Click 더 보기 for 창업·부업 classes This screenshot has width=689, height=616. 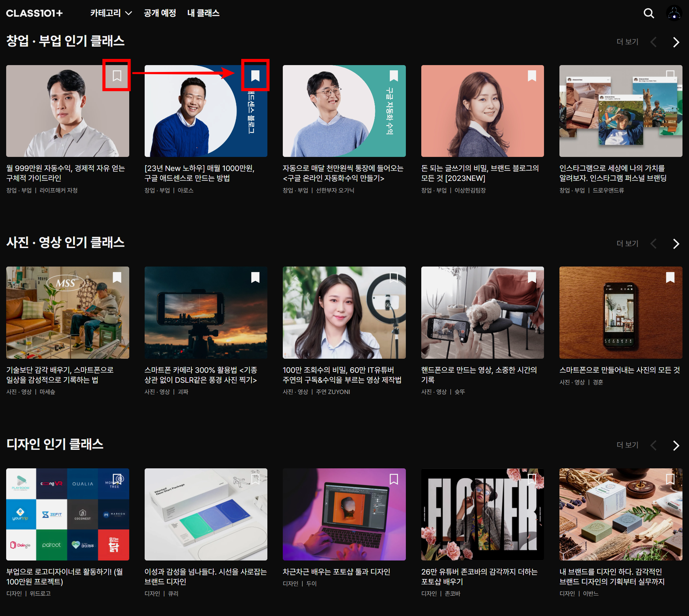coord(627,42)
